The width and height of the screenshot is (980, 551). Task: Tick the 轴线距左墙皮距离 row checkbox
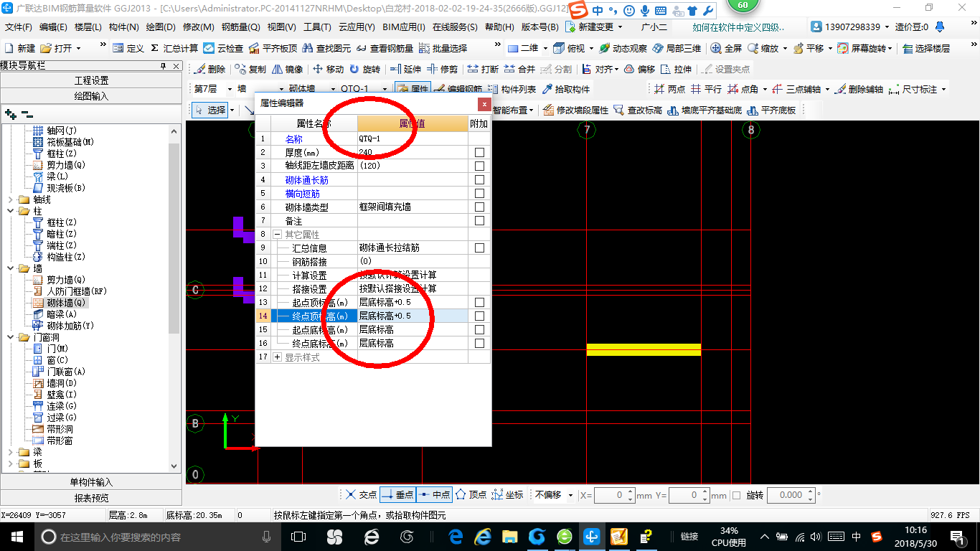[479, 166]
